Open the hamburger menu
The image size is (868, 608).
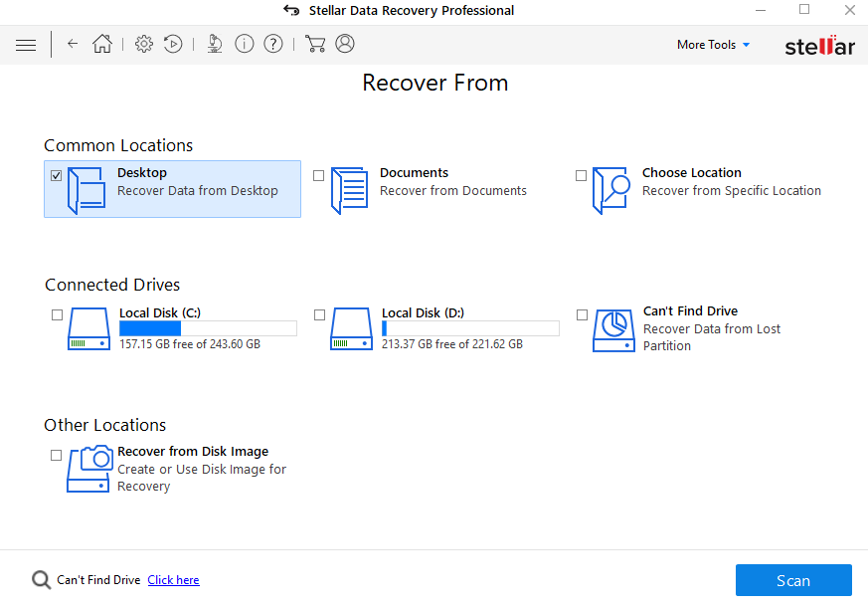click(26, 45)
